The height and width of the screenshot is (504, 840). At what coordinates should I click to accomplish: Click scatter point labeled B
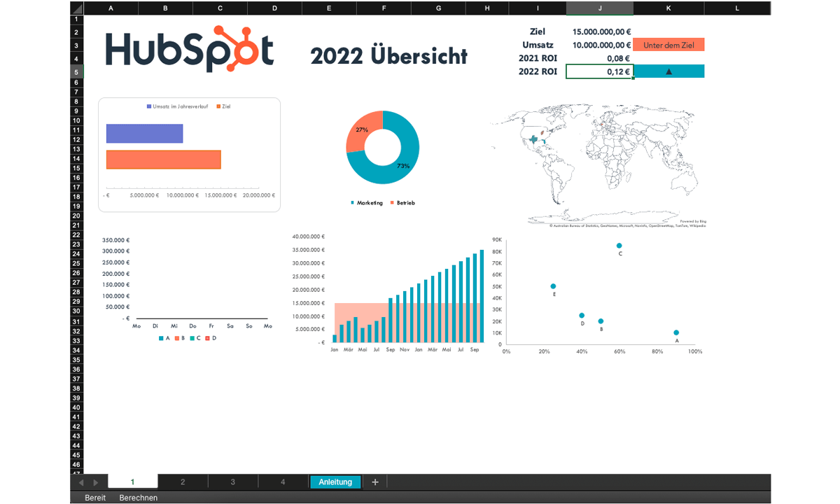click(601, 321)
